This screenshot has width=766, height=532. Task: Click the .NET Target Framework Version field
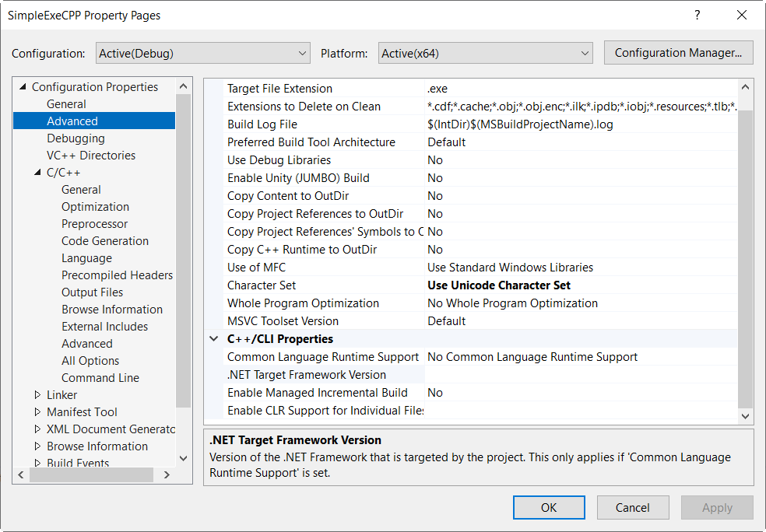[580, 375]
